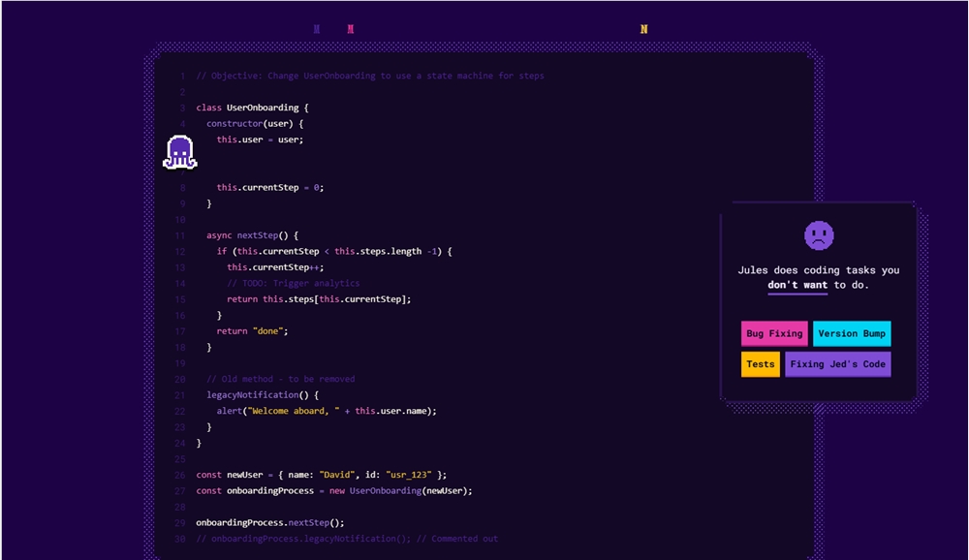Click "Jules does coding tasks you" text

(818, 270)
